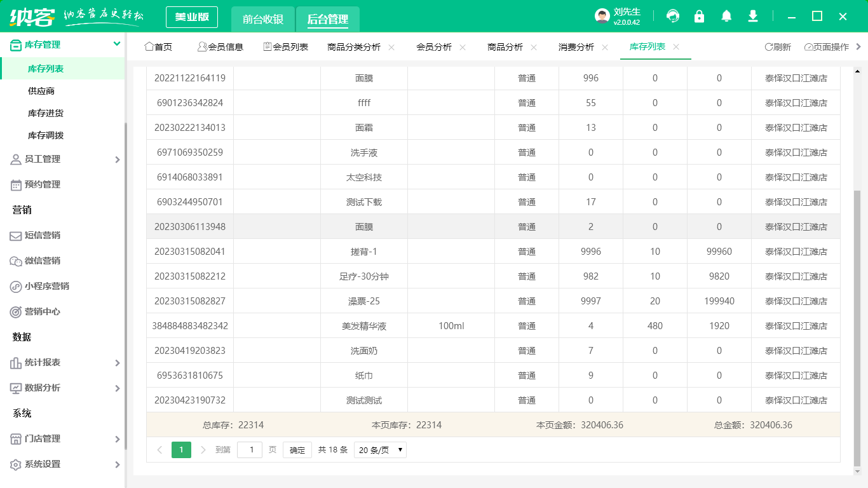The width and height of the screenshot is (868, 488).
Task: Click the page number input field
Action: coord(250,450)
